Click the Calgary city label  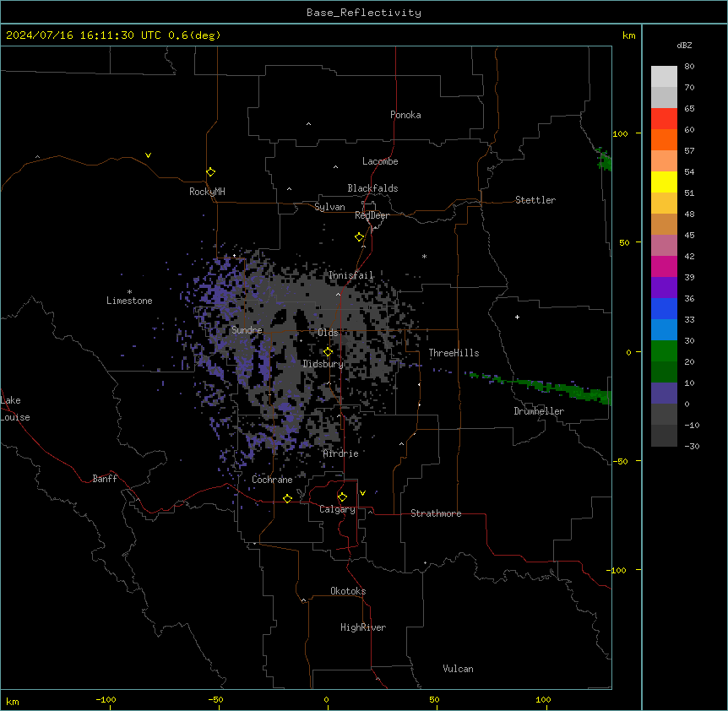(x=337, y=509)
